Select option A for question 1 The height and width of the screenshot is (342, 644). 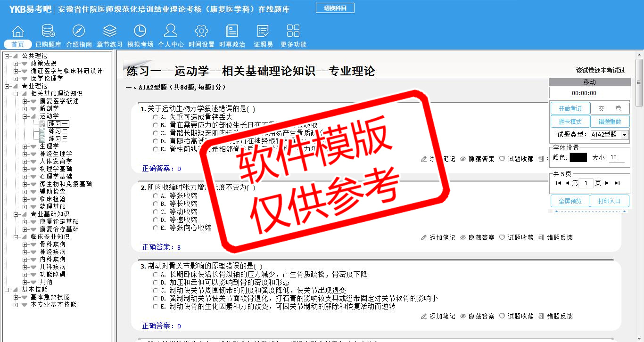[x=155, y=117]
